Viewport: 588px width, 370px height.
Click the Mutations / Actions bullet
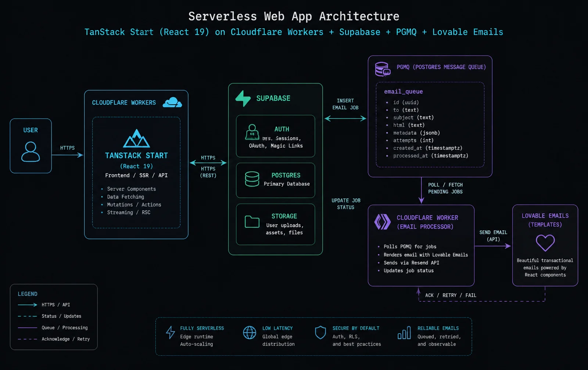134,205
